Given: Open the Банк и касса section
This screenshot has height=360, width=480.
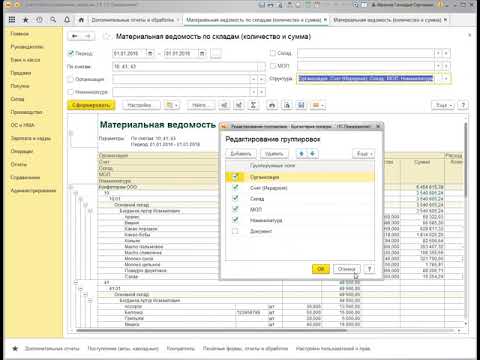Looking at the screenshot, I should [25, 60].
